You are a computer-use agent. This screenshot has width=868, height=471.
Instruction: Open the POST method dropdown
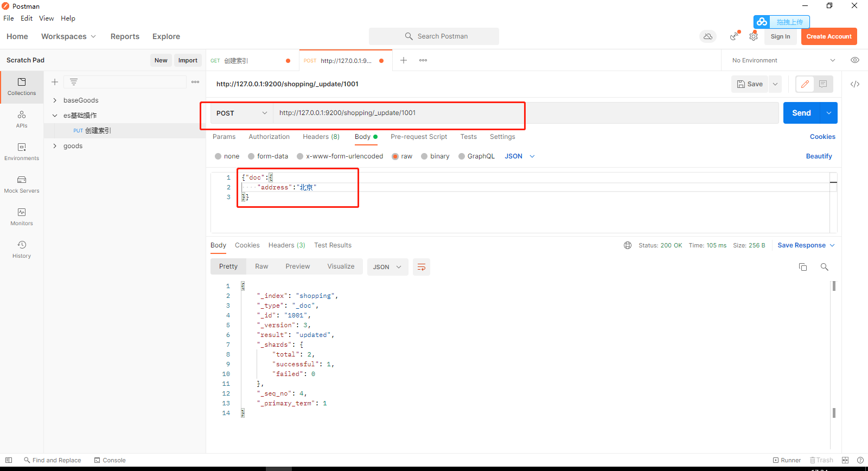tap(241, 113)
